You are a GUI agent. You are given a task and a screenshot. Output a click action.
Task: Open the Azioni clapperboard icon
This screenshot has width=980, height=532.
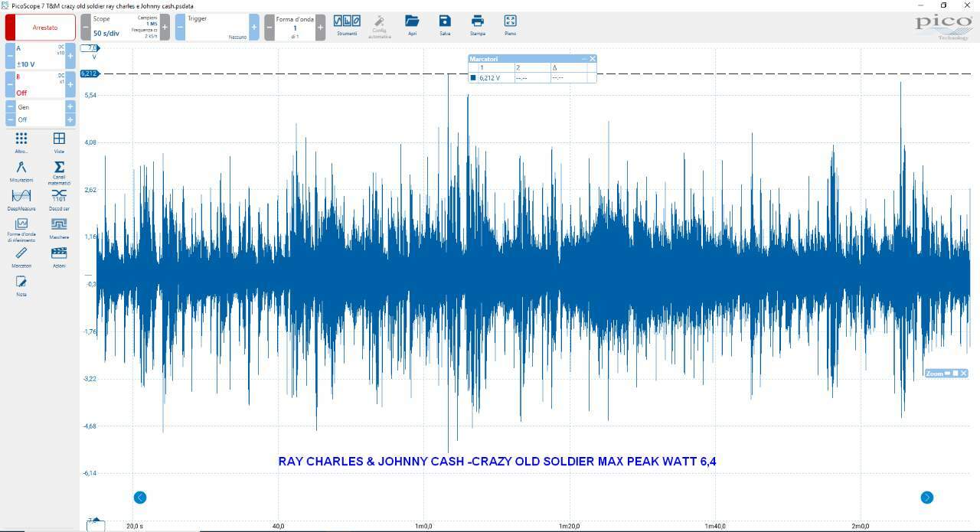(59, 256)
